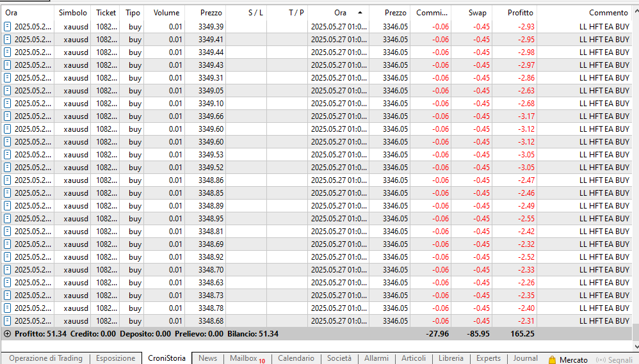Select the order icon of the 3348.89 row
Image resolution: width=639 pixels, height=364 pixels.
click(7, 205)
